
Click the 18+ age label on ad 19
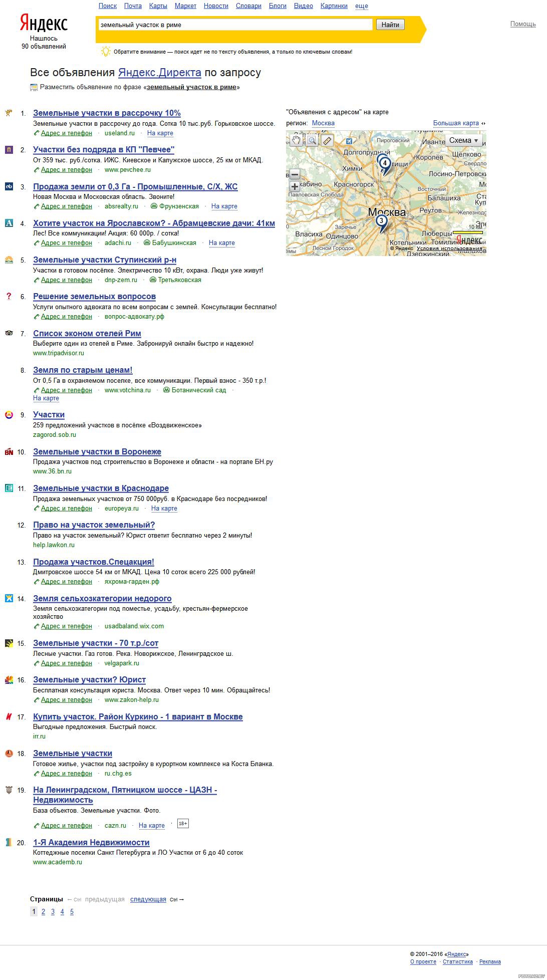183,824
